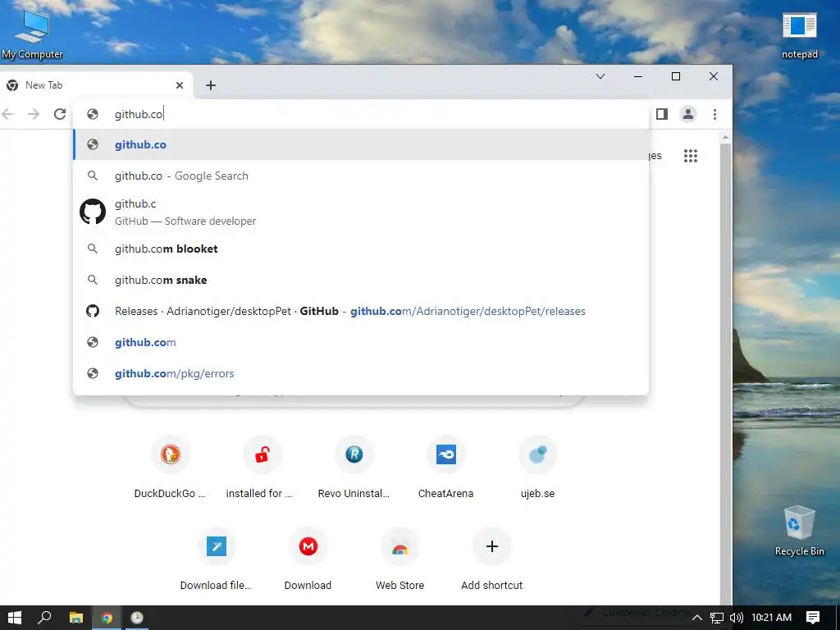The image size is (840, 630).
Task: Open the clock app on taskbar
Action: (x=137, y=618)
